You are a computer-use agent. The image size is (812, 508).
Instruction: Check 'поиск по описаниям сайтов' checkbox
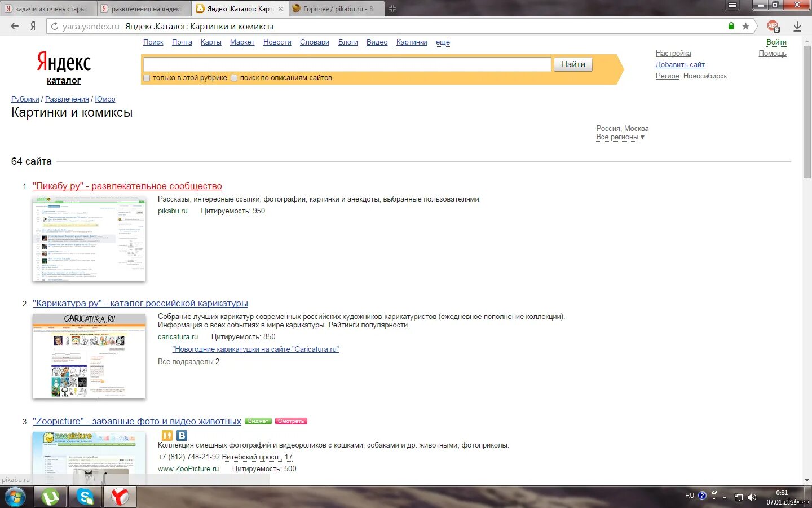click(234, 78)
